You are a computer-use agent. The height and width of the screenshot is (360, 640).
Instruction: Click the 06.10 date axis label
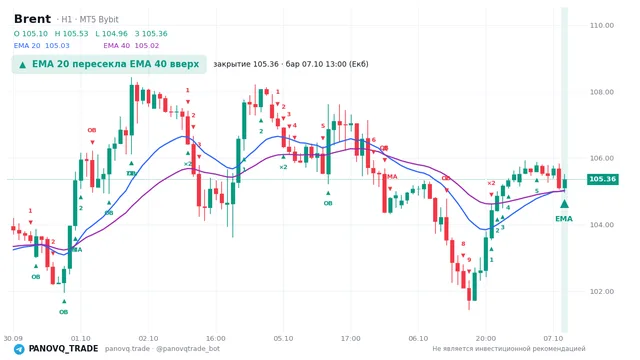(418, 338)
